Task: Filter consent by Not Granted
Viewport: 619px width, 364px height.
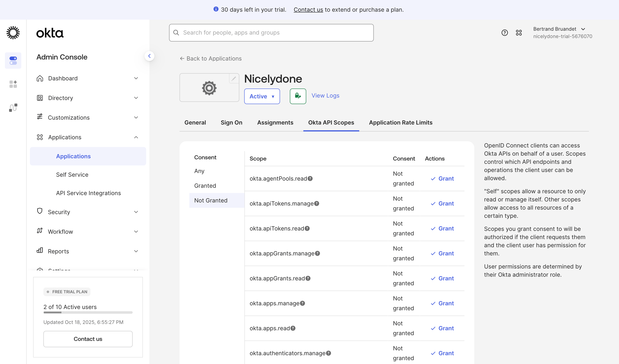Action: [217, 200]
